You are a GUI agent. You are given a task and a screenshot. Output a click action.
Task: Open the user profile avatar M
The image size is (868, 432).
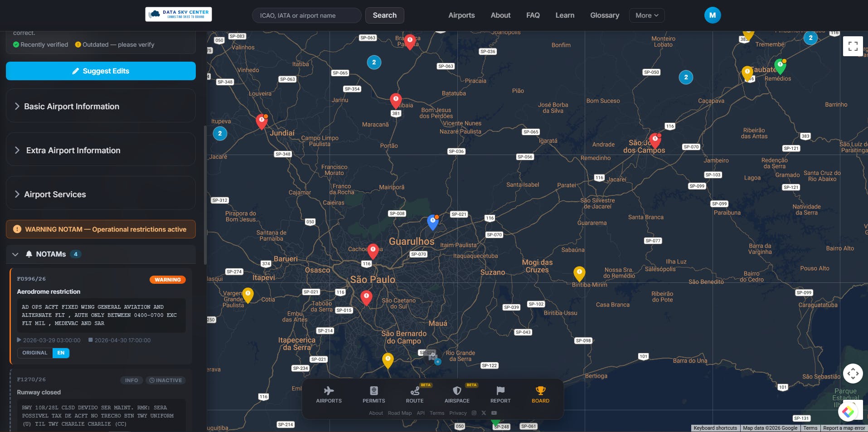coord(712,15)
